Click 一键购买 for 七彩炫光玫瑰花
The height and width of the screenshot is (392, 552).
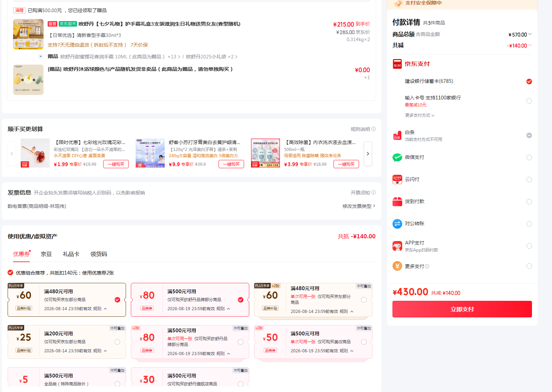pyautogui.click(x=116, y=164)
